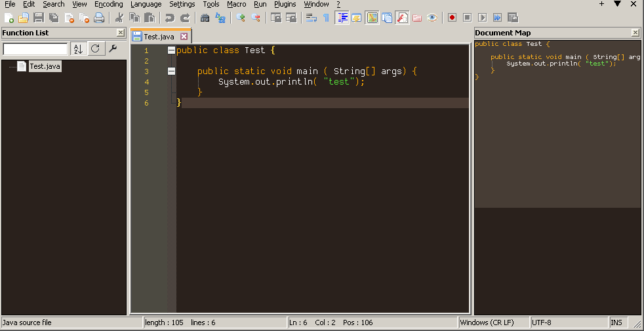Toggle A-Z sort in Function List
Viewport: 644px width, 331px height.
click(79, 49)
